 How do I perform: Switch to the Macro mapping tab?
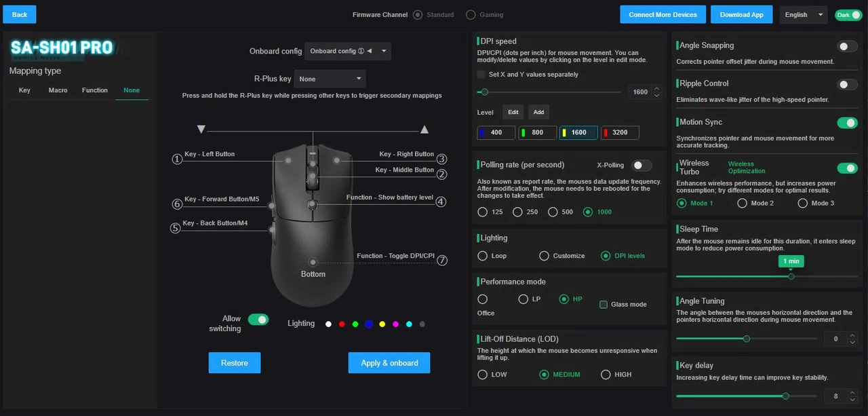pyautogui.click(x=58, y=90)
